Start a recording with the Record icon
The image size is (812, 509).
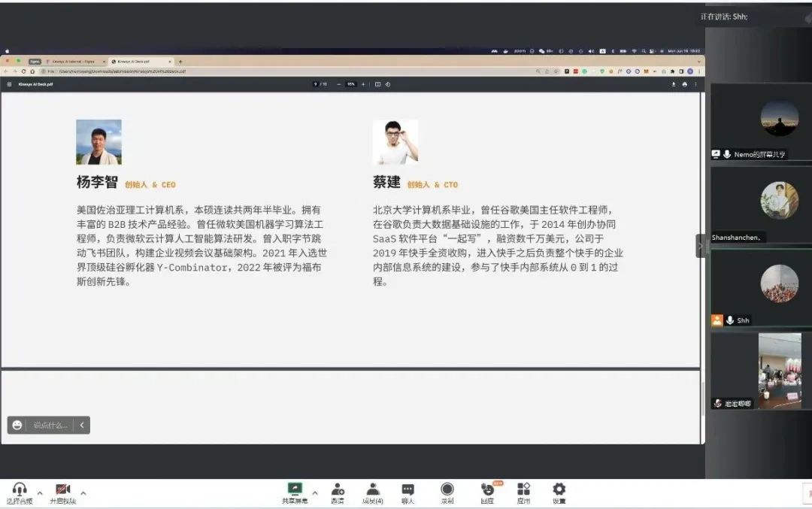click(446, 487)
